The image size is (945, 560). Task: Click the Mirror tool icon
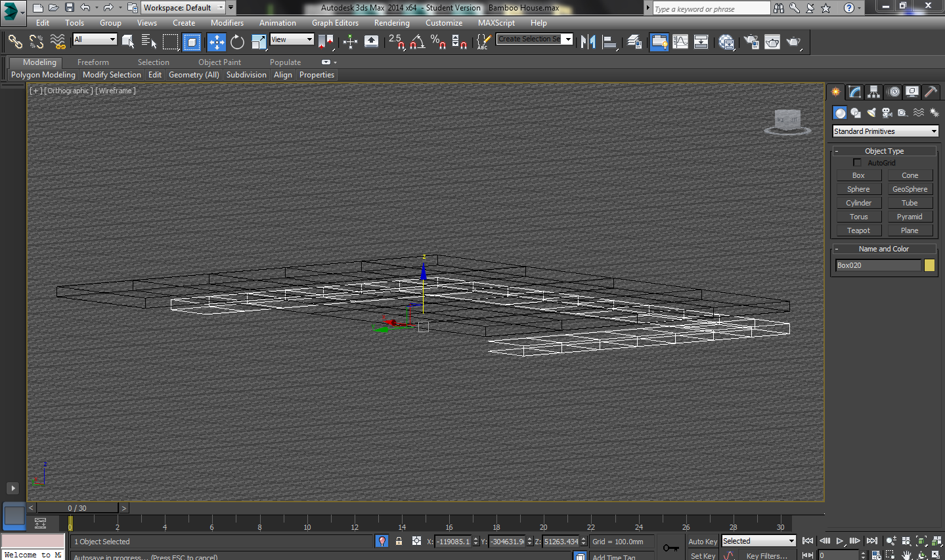click(588, 42)
